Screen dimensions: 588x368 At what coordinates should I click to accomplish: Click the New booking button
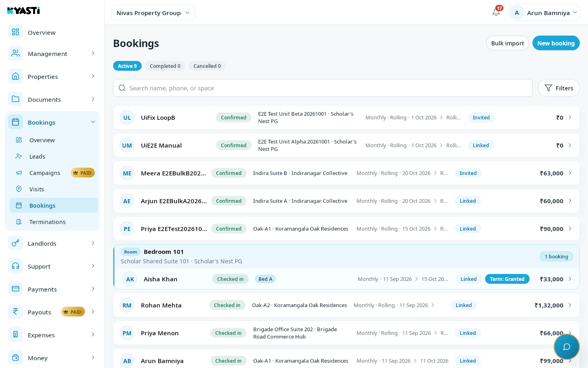556,43
